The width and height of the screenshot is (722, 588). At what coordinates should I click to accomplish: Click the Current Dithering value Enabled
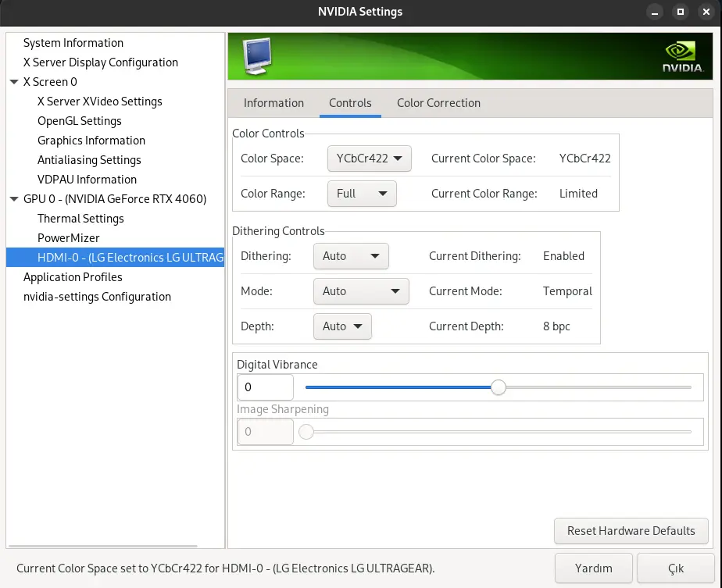[x=563, y=256]
